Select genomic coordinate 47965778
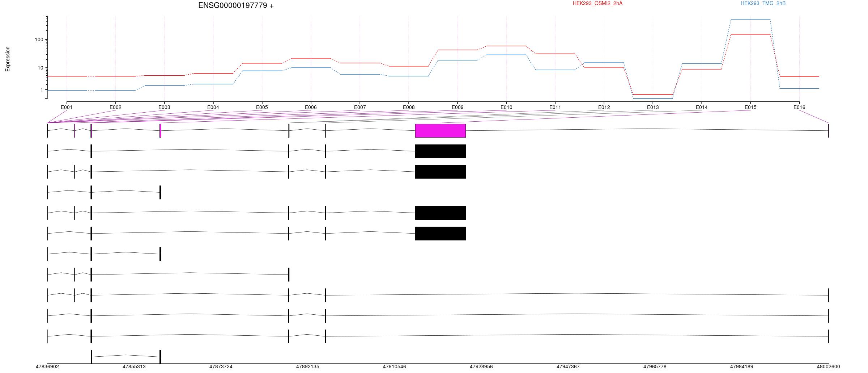This screenshot has height=373, width=868. (655, 366)
